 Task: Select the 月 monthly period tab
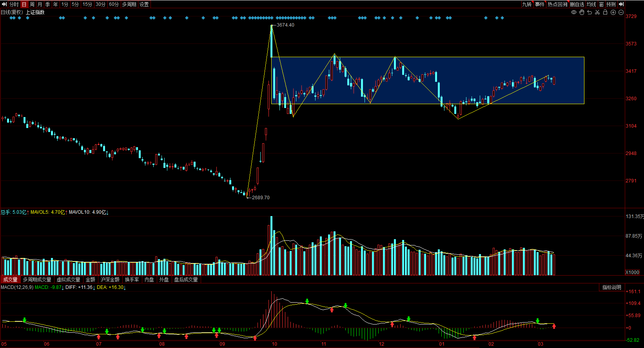coord(40,4)
